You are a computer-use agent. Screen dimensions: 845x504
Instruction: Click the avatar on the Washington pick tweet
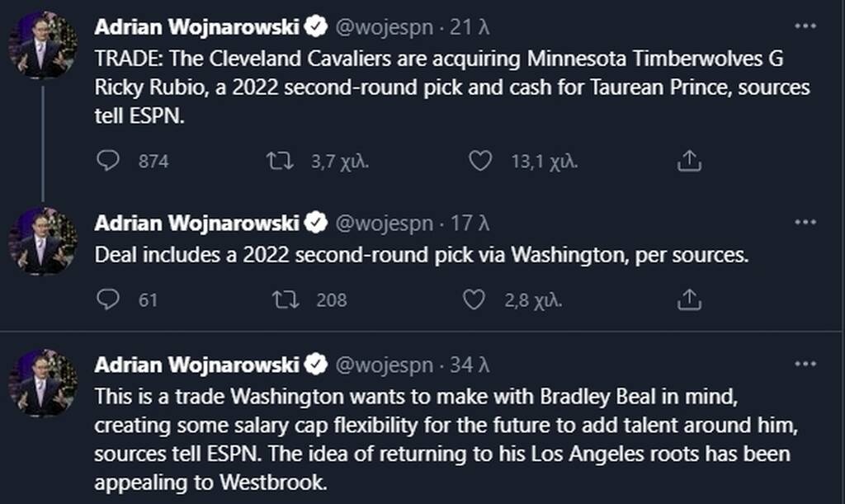click(x=42, y=241)
